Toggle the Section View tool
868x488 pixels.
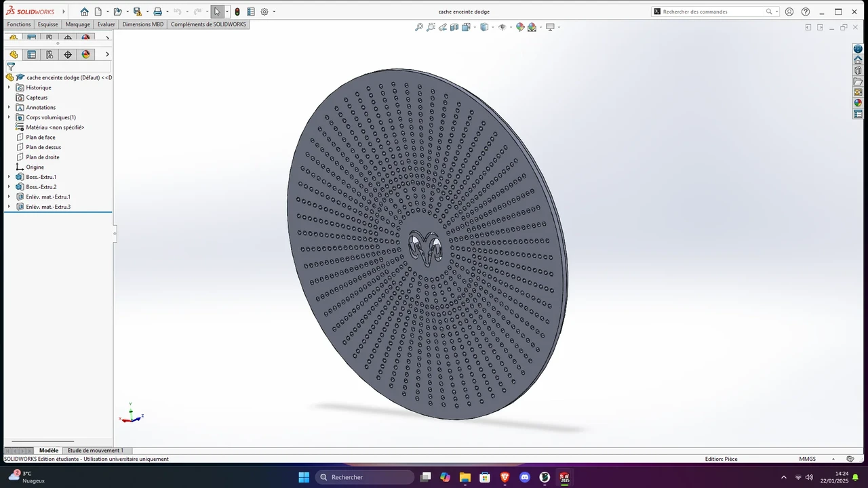click(454, 27)
